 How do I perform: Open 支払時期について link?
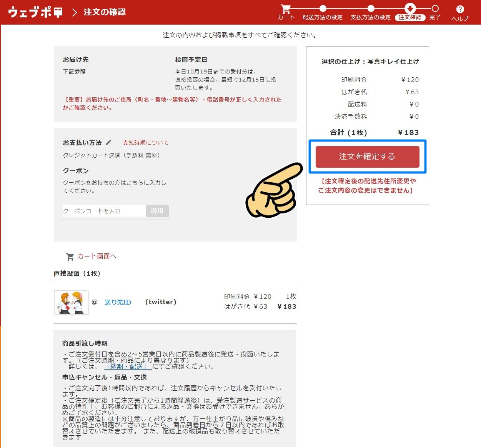point(145,143)
